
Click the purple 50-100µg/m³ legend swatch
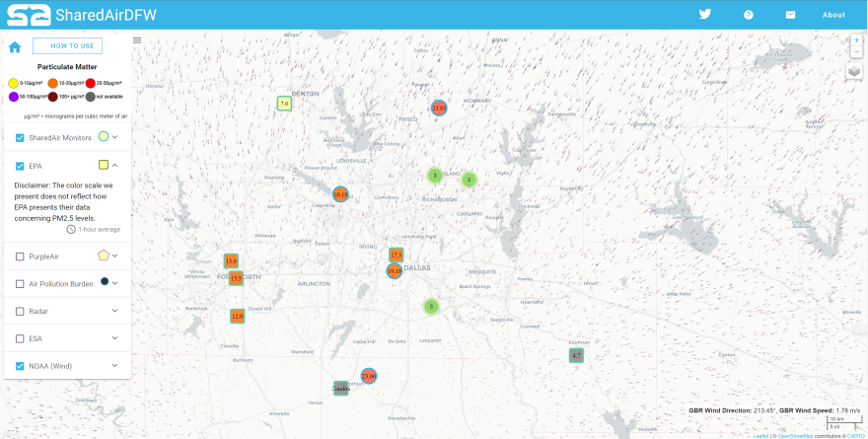(13, 97)
